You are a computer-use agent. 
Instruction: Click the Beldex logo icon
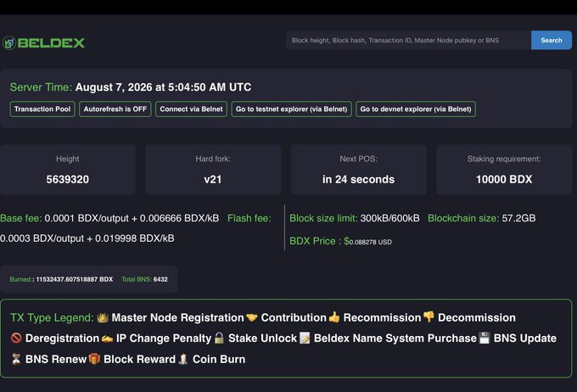click(8, 42)
